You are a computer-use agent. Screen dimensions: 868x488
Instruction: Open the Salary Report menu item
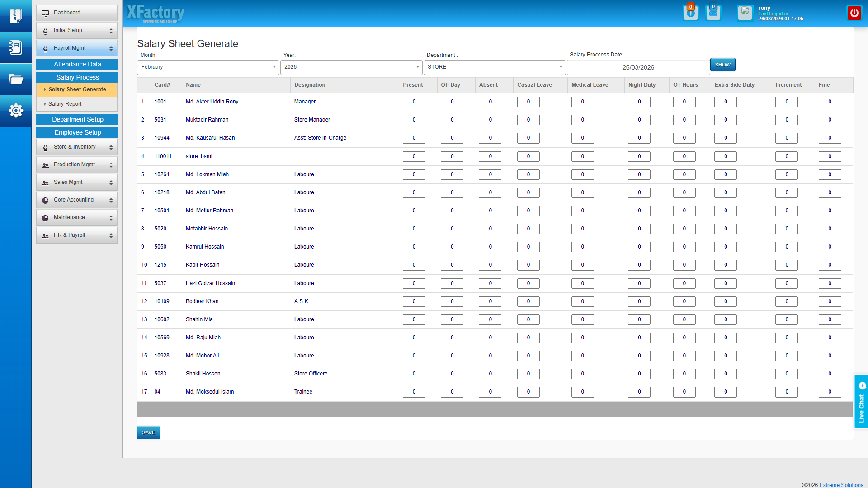pos(65,104)
